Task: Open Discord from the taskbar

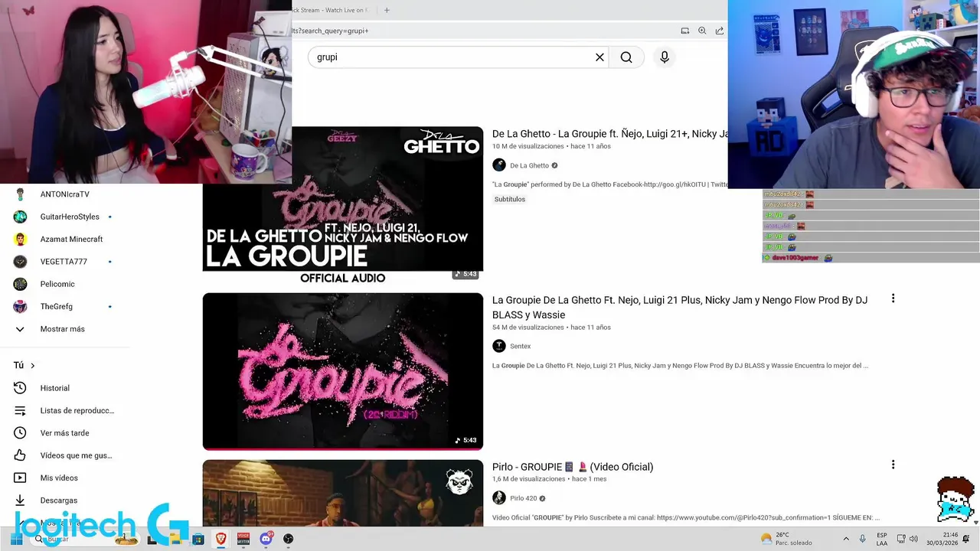Action: [266, 539]
